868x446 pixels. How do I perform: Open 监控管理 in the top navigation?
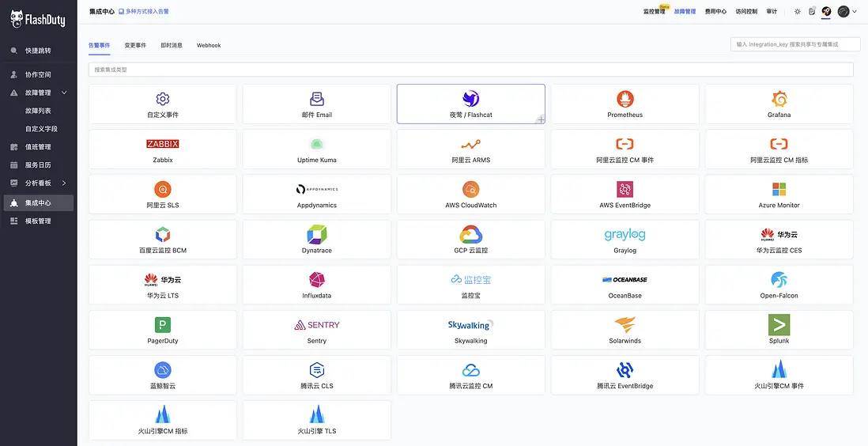tap(654, 12)
